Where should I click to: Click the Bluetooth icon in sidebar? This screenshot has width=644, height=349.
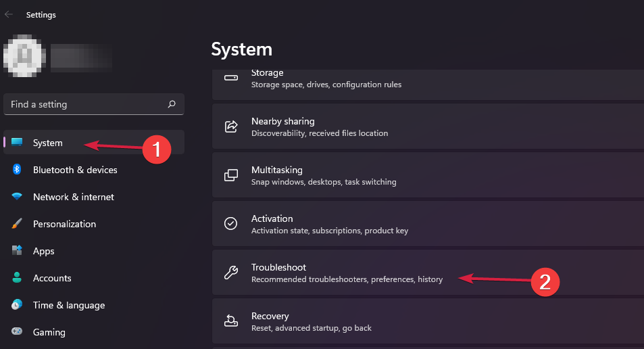18,170
